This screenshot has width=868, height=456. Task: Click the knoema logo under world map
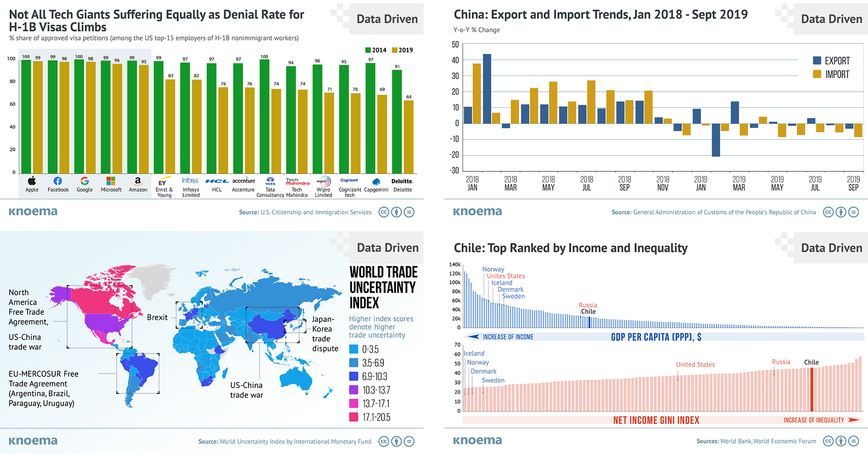click(33, 441)
